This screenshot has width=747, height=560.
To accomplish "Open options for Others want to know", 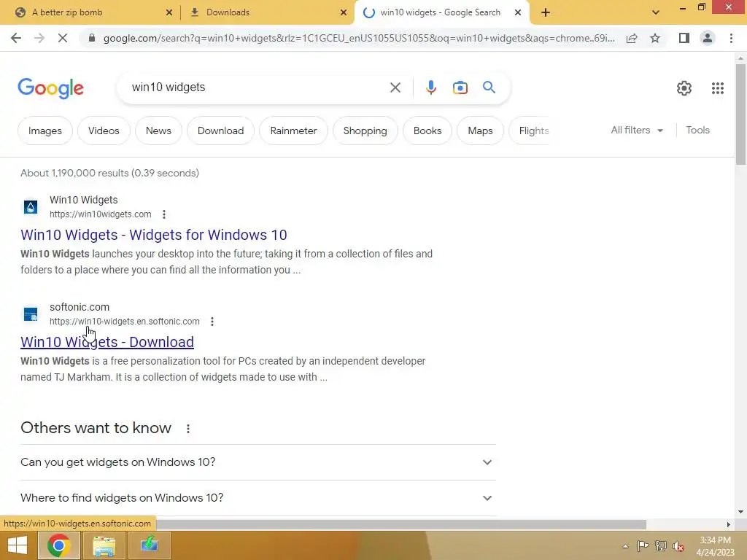I will [x=188, y=429].
